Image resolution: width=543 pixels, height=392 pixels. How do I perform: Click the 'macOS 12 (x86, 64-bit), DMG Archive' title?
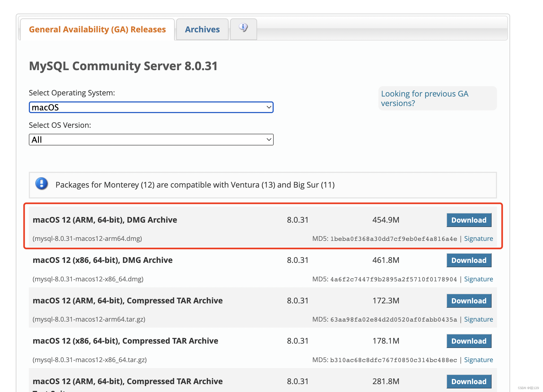click(103, 260)
